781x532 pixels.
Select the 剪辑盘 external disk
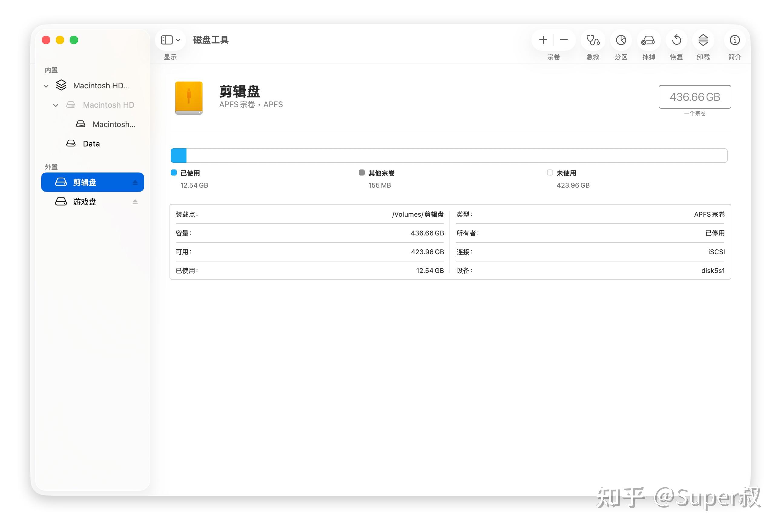click(85, 182)
